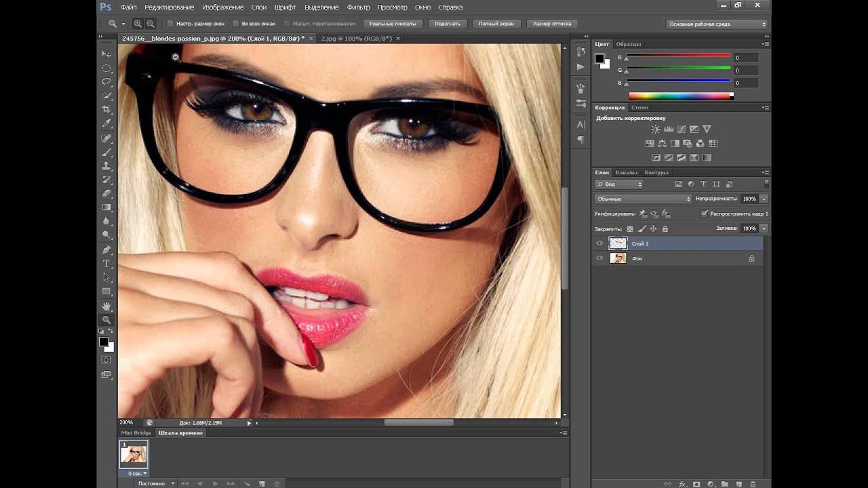Screen dimensions: 868x488
Task: Create new layer icon in Layers panel
Action: coord(738,484)
